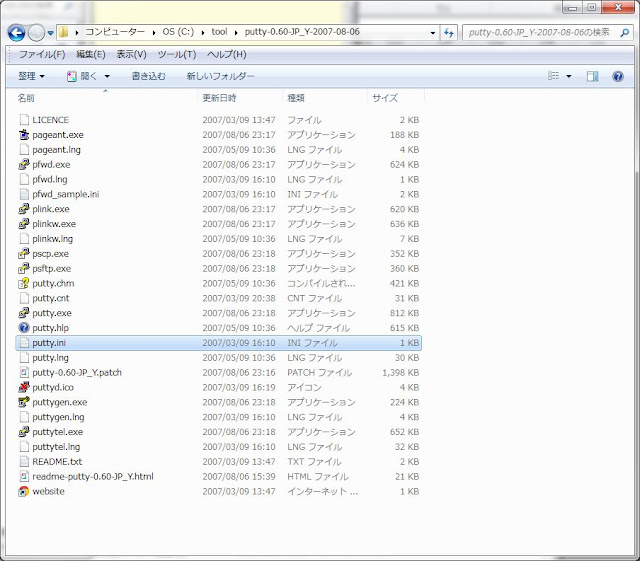Select the putty.cnt file name
The width and height of the screenshot is (640, 561).
[51, 298]
